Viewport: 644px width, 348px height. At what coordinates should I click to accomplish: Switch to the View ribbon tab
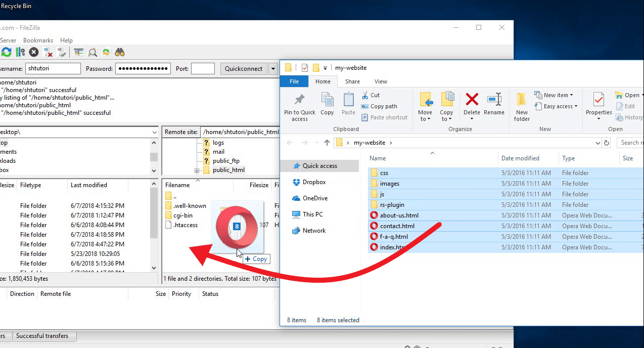click(x=381, y=81)
